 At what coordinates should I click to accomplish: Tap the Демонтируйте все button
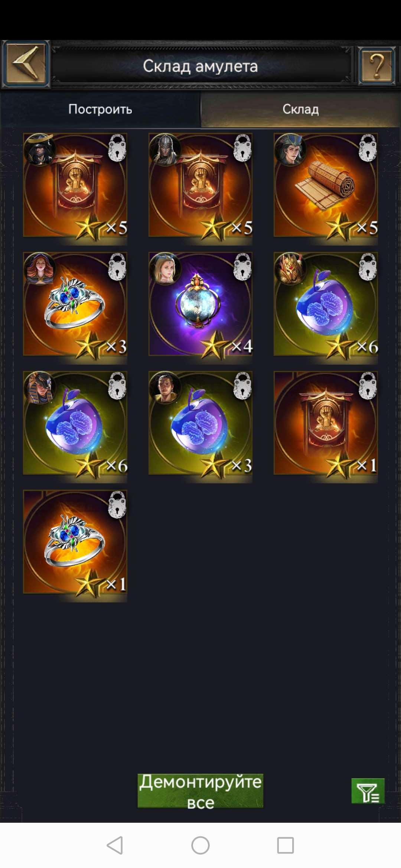200,791
